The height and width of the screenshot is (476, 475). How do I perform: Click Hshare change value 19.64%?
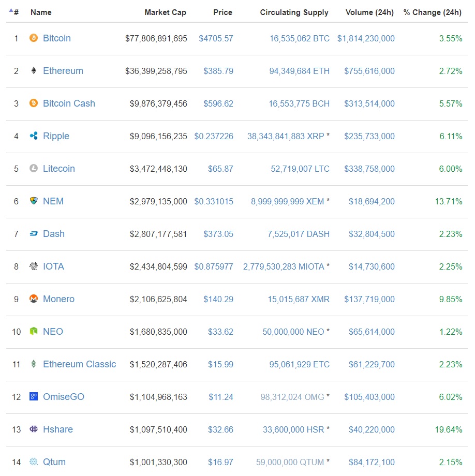coord(448,429)
